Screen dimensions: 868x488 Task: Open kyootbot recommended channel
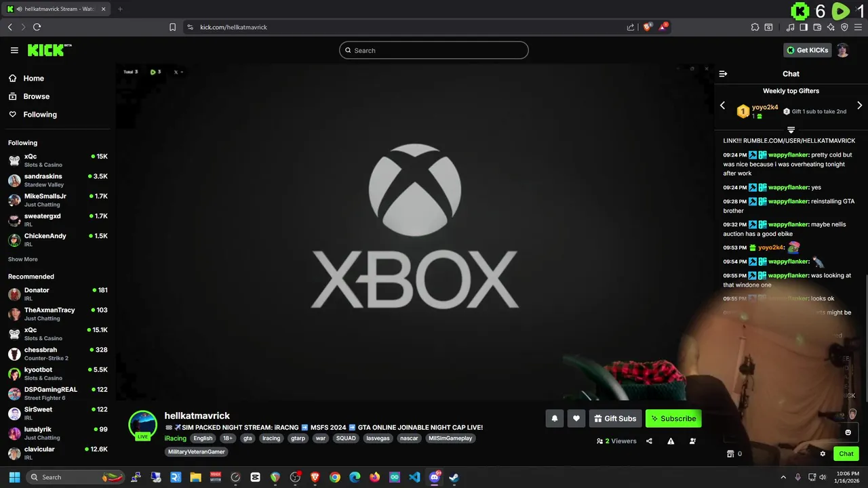pos(58,373)
